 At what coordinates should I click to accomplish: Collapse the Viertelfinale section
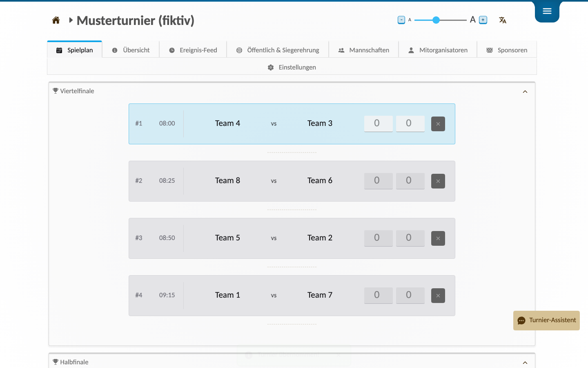[525, 92]
